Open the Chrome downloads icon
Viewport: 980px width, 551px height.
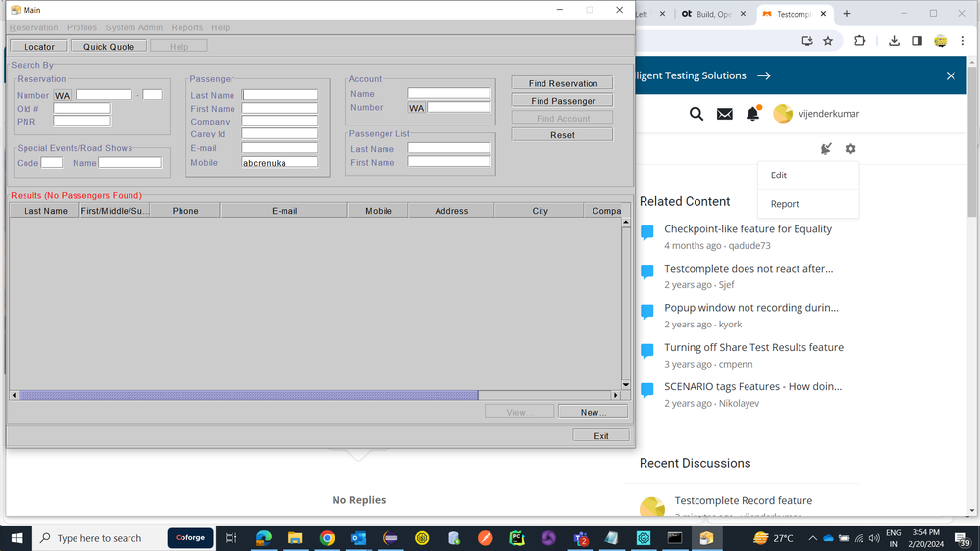click(x=894, y=41)
